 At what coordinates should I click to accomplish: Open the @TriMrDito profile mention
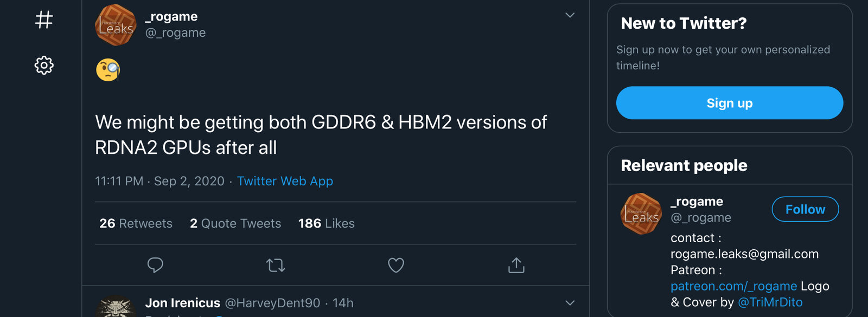(770, 302)
